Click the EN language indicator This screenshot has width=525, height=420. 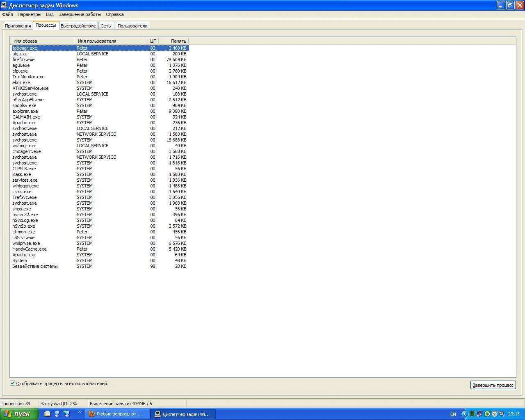[x=453, y=414]
